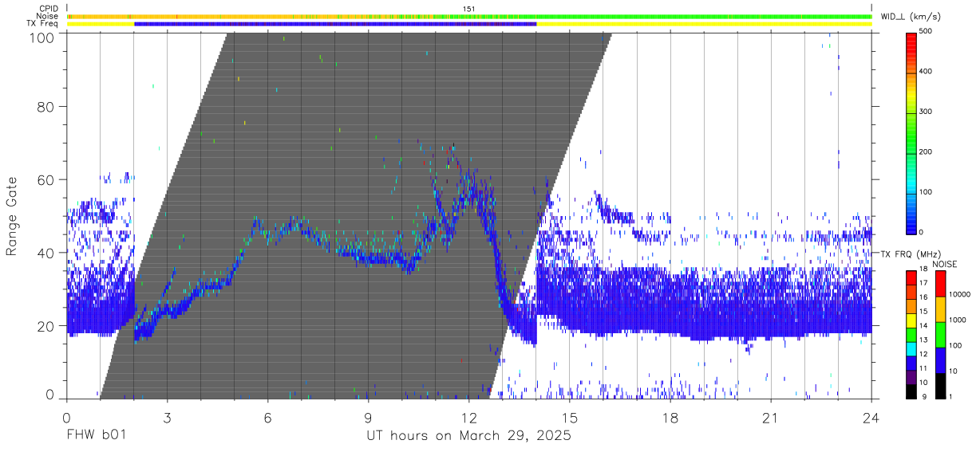Click the 21 UT hour axis label

click(x=771, y=417)
